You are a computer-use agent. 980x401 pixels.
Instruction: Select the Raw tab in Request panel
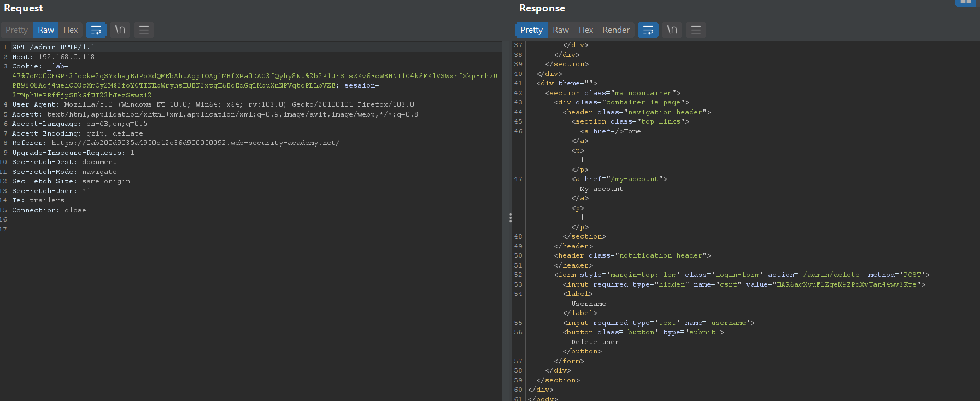46,30
